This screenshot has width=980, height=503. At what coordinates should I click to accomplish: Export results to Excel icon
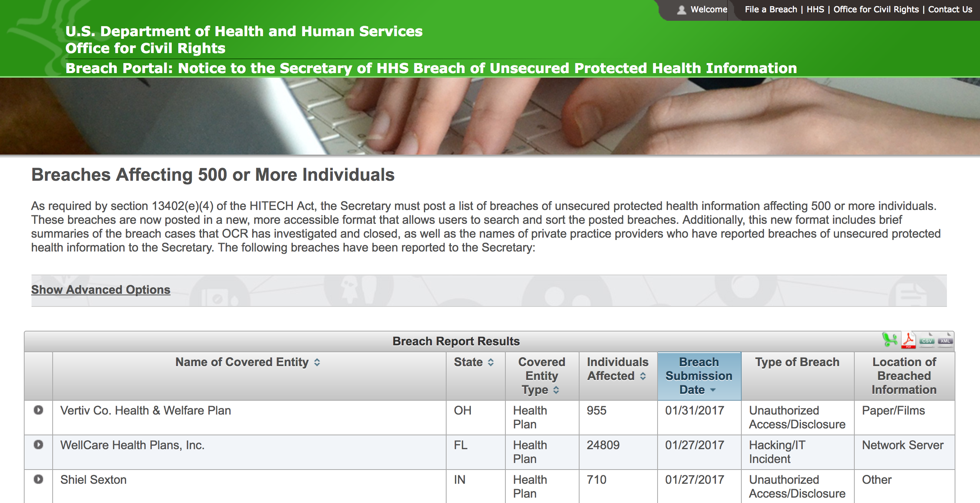pyautogui.click(x=890, y=340)
